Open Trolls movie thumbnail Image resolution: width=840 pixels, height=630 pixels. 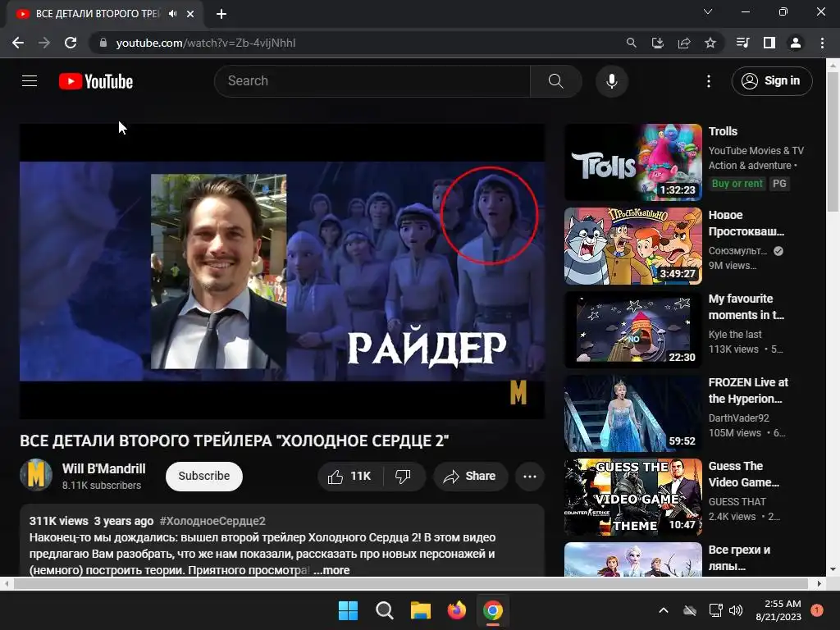pyautogui.click(x=633, y=162)
